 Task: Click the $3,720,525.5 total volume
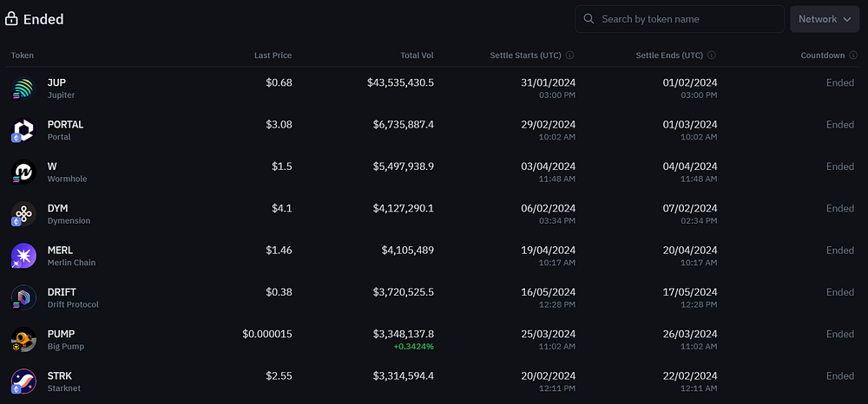[x=404, y=292]
